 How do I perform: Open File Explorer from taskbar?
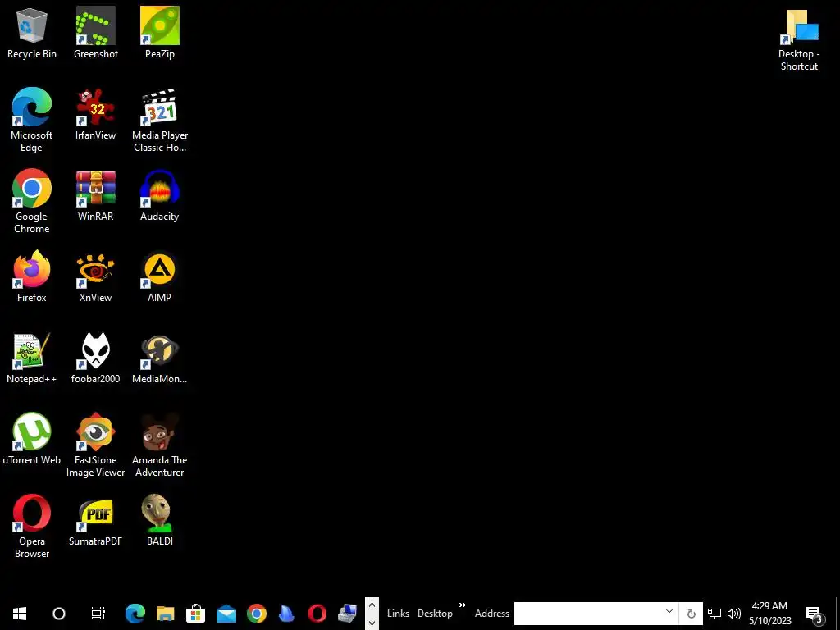(x=166, y=614)
